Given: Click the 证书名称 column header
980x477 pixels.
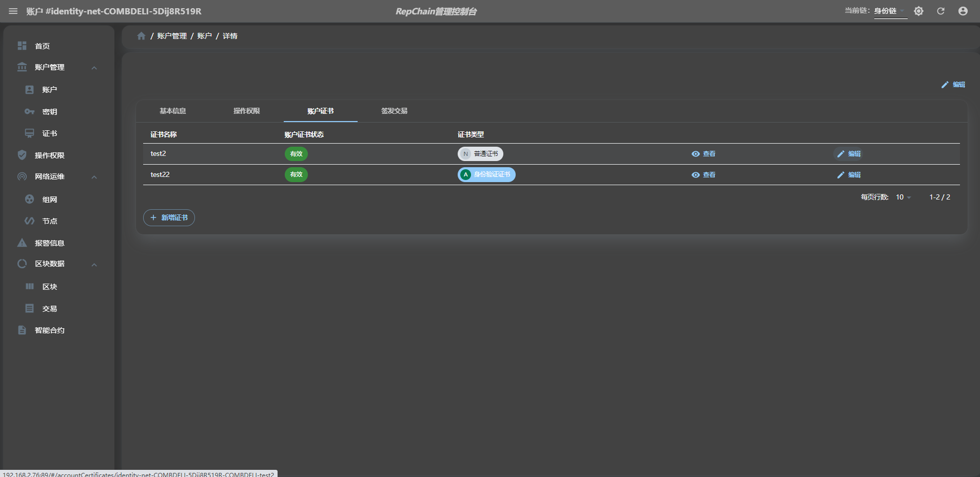Looking at the screenshot, I should [x=163, y=134].
